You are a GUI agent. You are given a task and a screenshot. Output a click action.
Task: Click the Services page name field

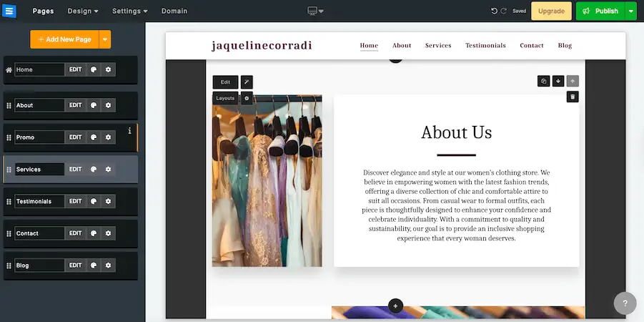[x=39, y=170]
